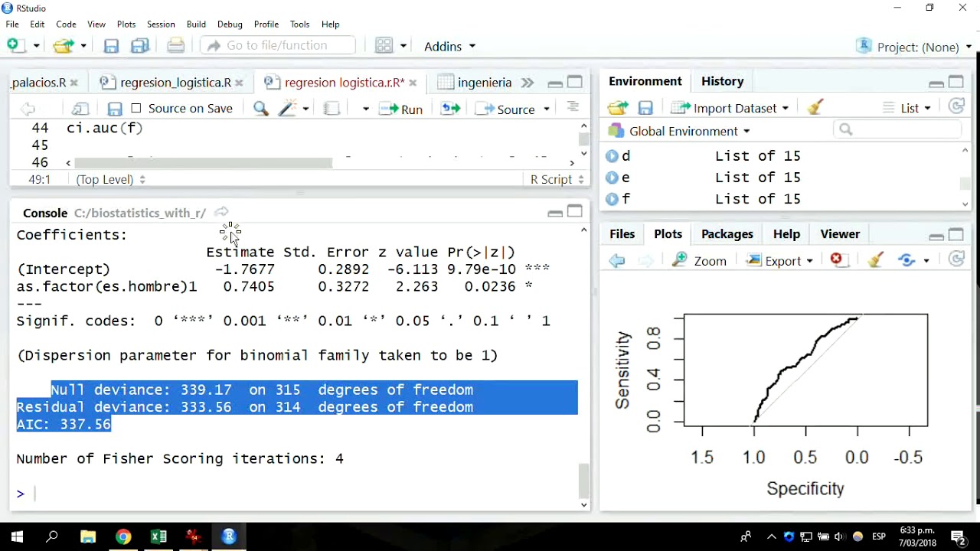Viewport: 980px width, 551px height.
Task: Click the console vertical scrollbar thumb
Action: click(584, 481)
